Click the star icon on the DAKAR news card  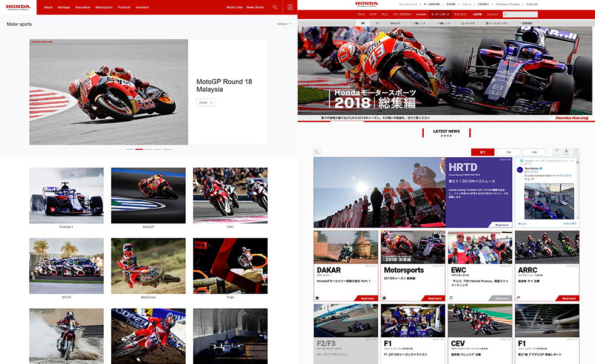click(x=317, y=298)
